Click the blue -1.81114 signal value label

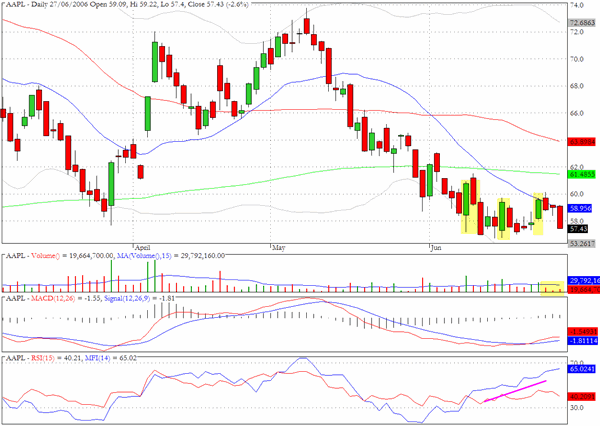[582, 340]
